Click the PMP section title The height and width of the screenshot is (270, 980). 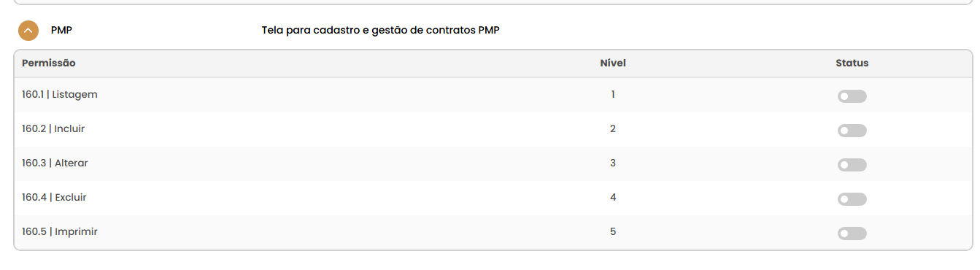click(61, 30)
